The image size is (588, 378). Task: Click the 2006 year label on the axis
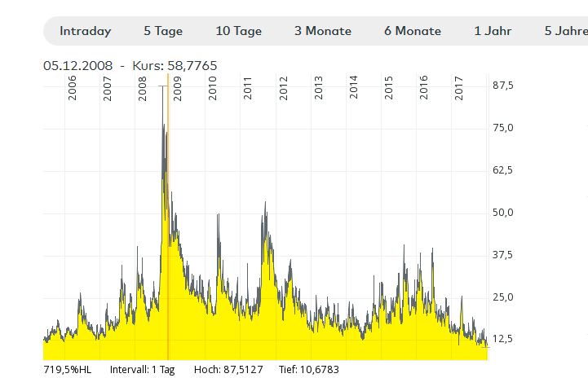pyautogui.click(x=73, y=88)
